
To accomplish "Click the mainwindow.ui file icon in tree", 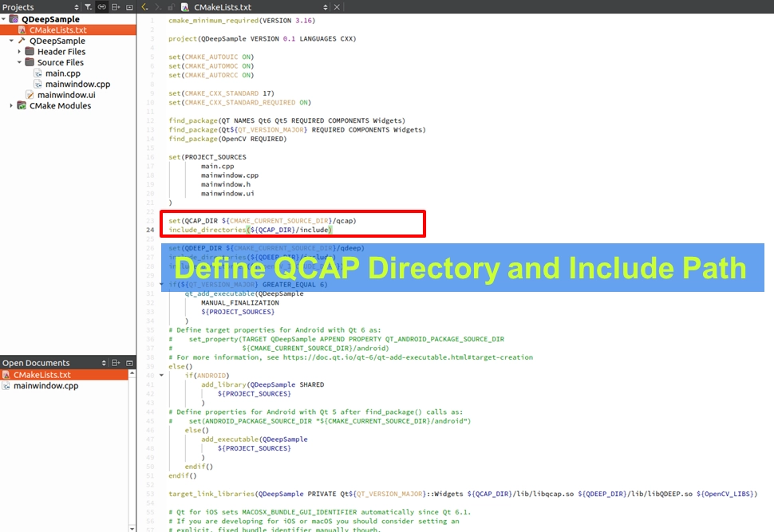I will [30, 95].
